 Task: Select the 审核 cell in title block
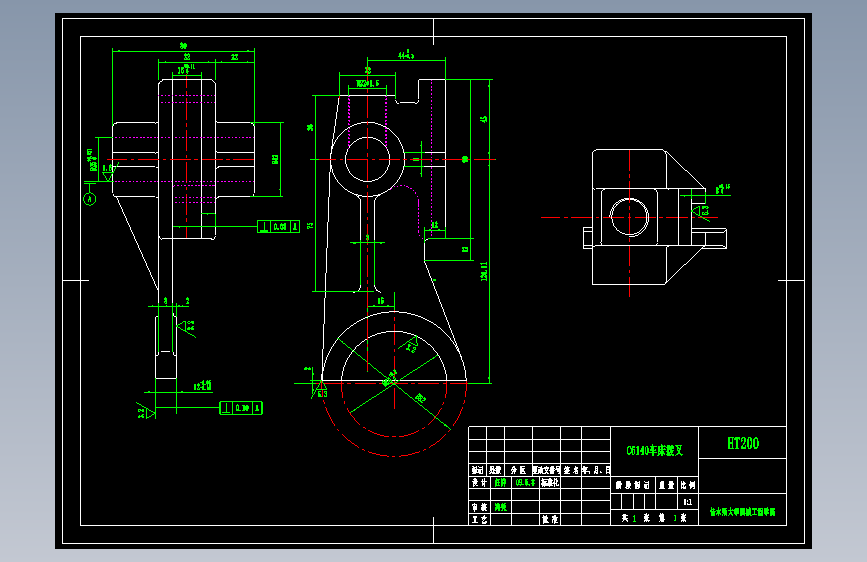click(479, 507)
